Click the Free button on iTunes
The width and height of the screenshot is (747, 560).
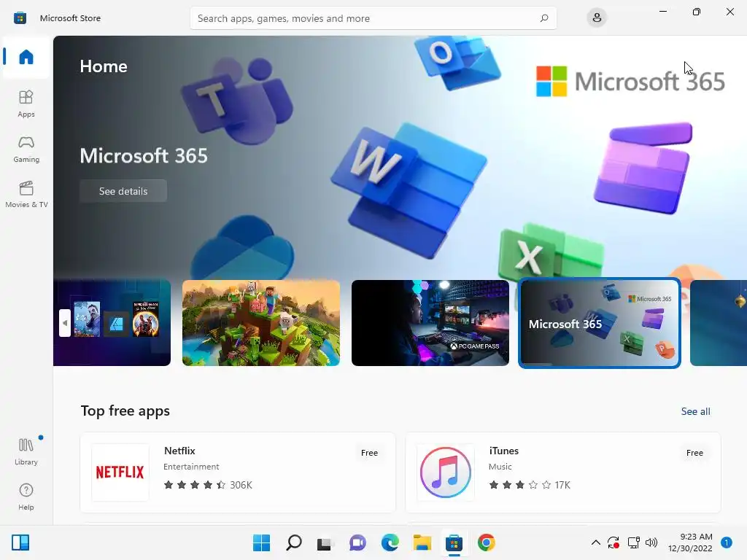[694, 453]
